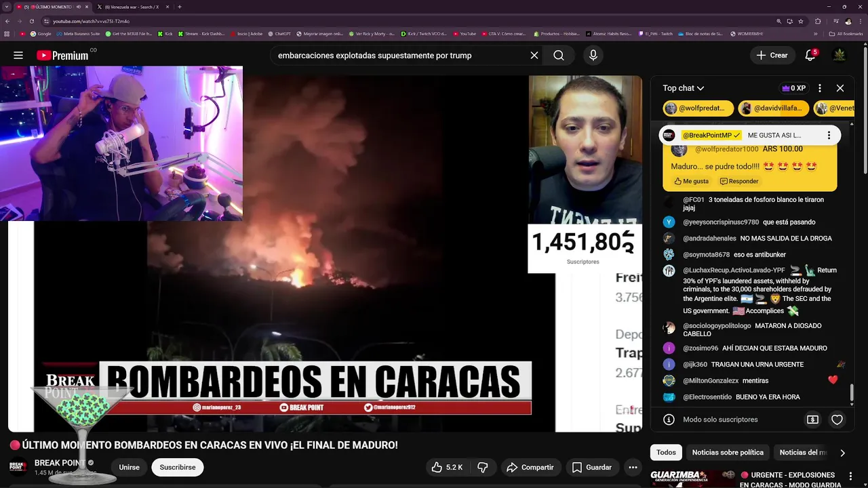Subscribe with the Suscribirse button
The width and height of the screenshot is (868, 488).
[x=178, y=467]
